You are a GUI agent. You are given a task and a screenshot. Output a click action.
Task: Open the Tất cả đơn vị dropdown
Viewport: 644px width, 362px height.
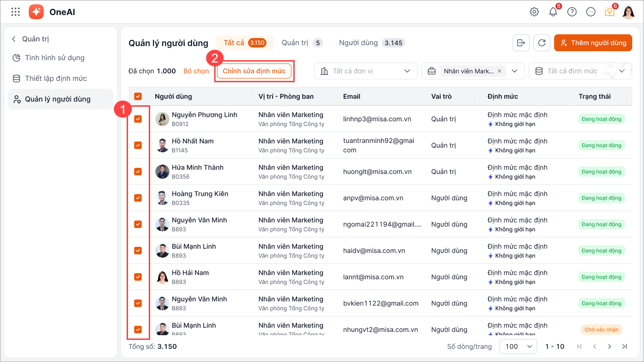366,71
